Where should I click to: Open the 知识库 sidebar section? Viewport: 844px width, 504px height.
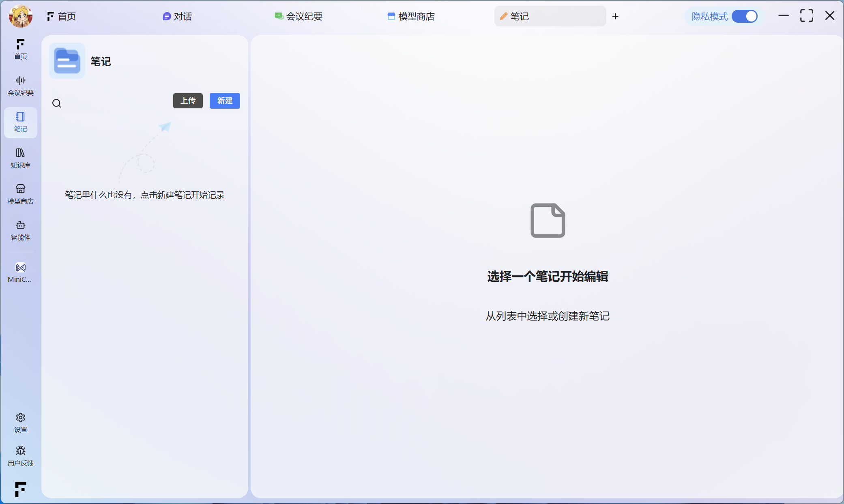click(20, 158)
